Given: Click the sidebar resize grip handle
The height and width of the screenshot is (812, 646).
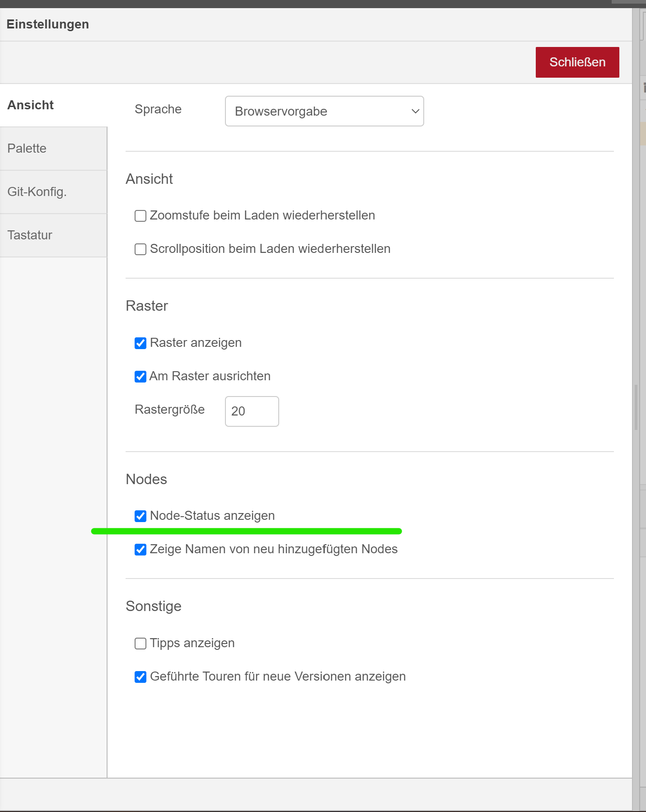Looking at the screenshot, I should click(x=636, y=407).
